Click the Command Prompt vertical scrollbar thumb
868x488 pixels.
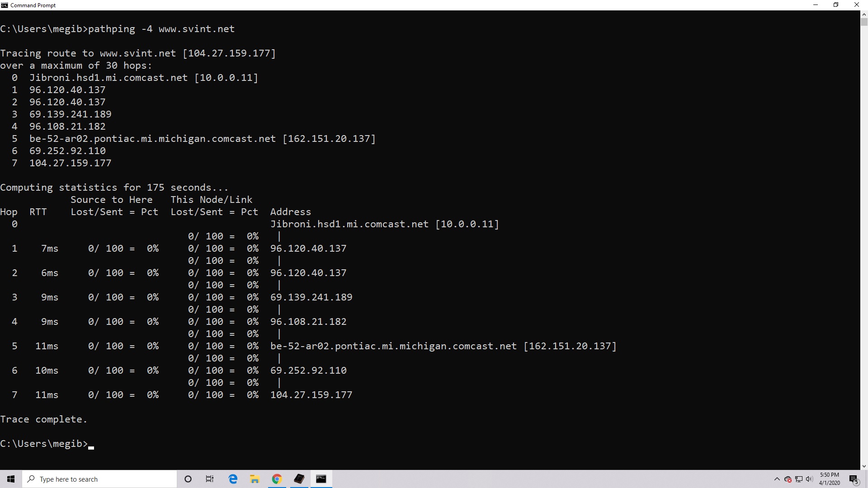coord(864,22)
